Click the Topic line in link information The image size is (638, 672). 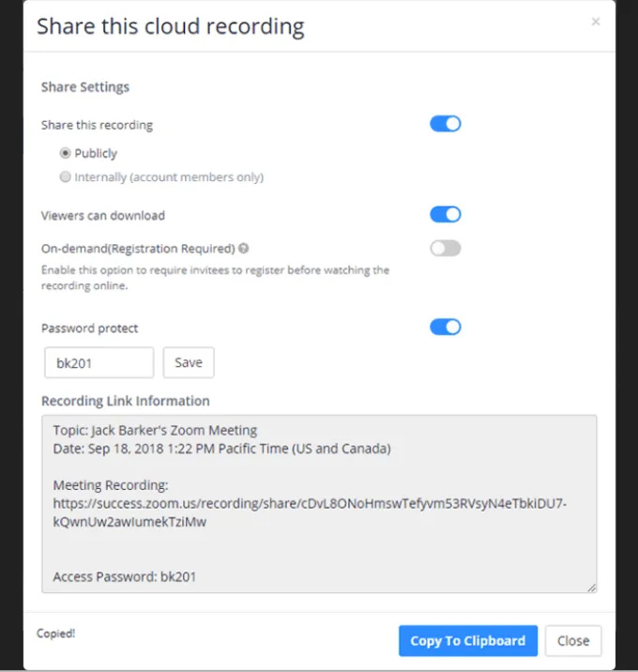tap(155, 431)
